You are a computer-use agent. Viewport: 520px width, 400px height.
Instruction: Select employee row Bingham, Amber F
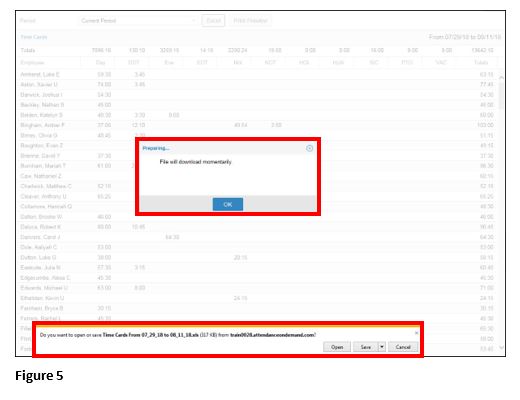(257, 125)
